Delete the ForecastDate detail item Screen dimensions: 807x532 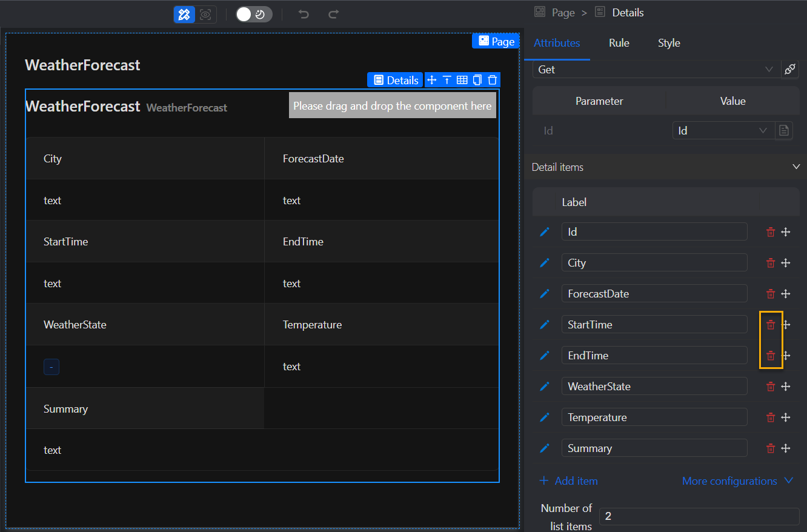[x=771, y=294]
